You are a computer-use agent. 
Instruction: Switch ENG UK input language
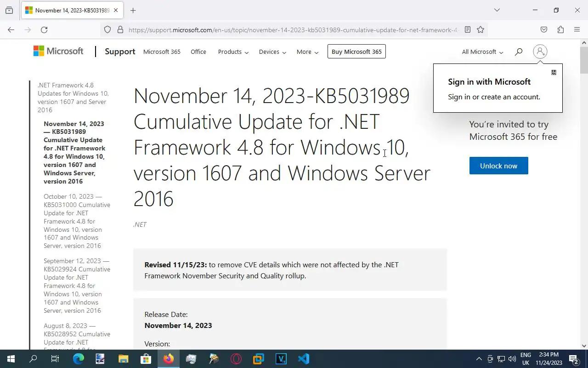[x=526, y=359]
